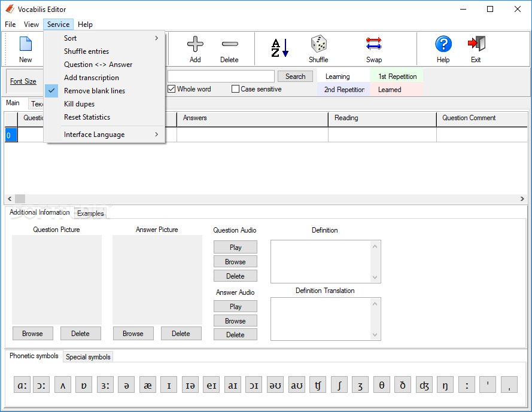Click the Shuffle dice icon

pos(318,44)
